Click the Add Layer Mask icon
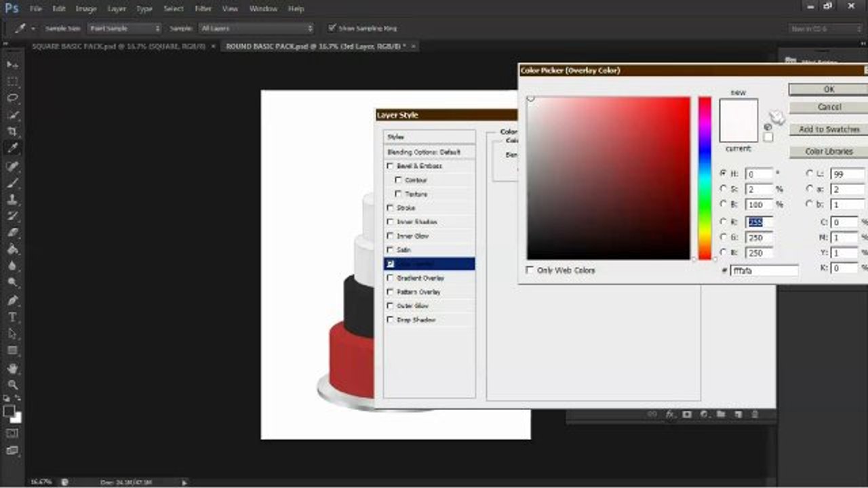The height and width of the screenshot is (488, 868). pyautogui.click(x=687, y=413)
